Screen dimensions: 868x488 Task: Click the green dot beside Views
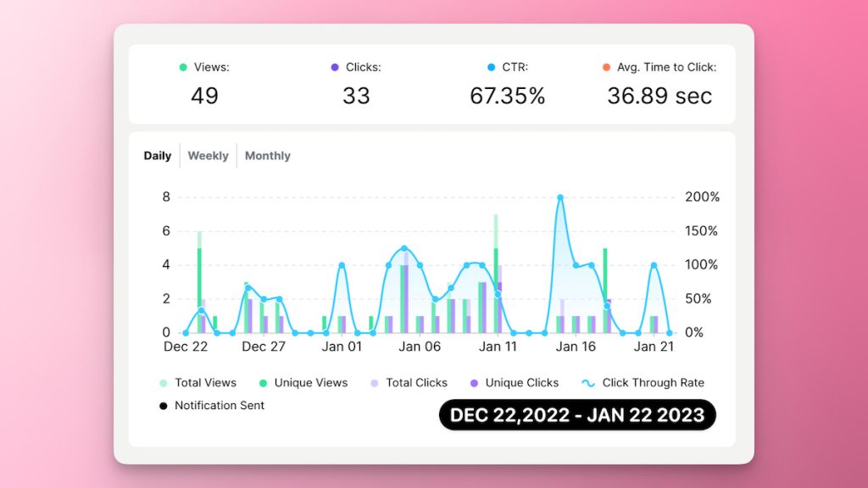(182, 67)
